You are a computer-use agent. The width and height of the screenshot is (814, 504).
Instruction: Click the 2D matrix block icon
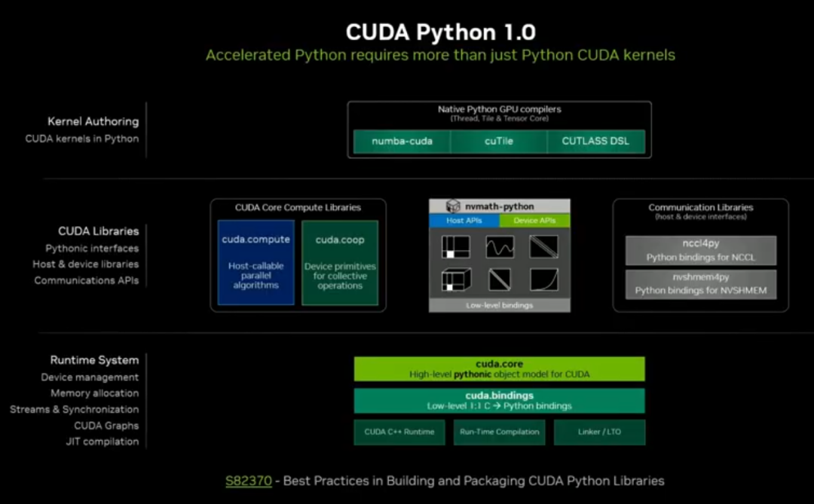(x=456, y=246)
